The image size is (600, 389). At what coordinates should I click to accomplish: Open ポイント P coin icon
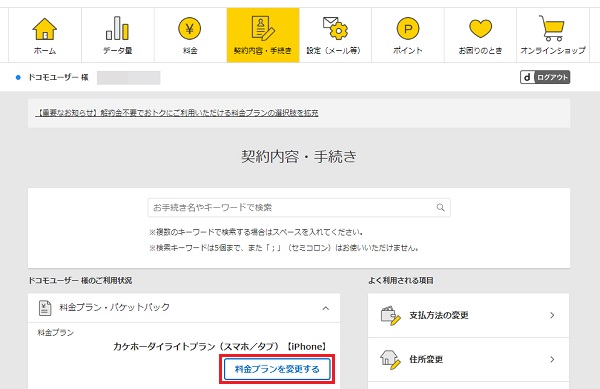point(408,29)
